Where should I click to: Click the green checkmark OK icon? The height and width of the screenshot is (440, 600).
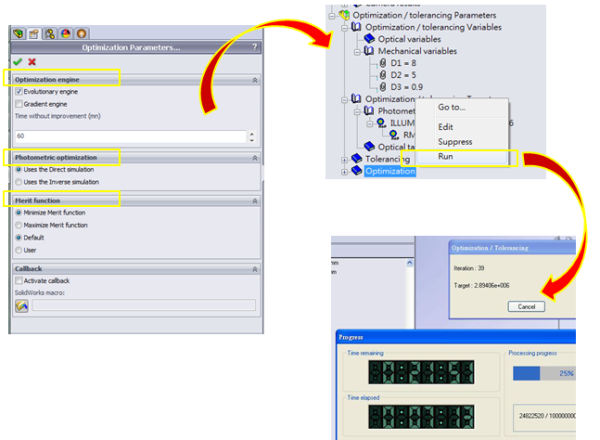coord(18,62)
